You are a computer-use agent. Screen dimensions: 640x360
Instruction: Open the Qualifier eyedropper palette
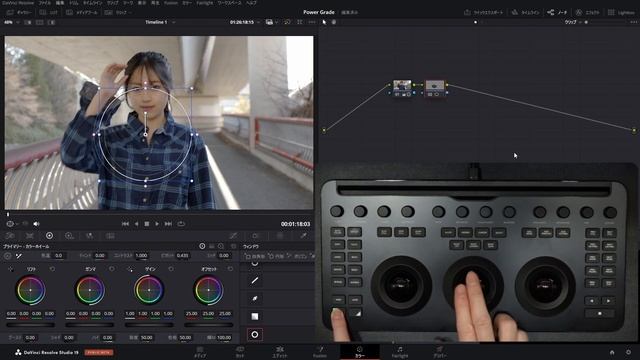[x=304, y=236]
